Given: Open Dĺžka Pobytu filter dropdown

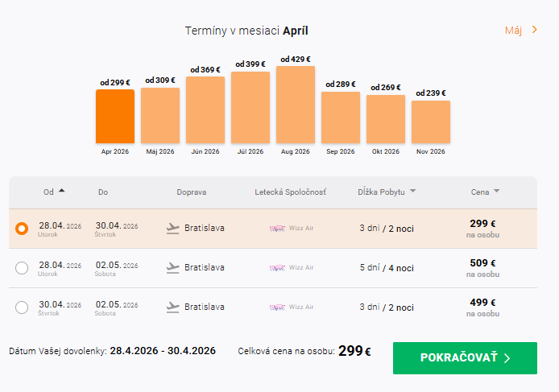Looking at the screenshot, I should click(413, 192).
